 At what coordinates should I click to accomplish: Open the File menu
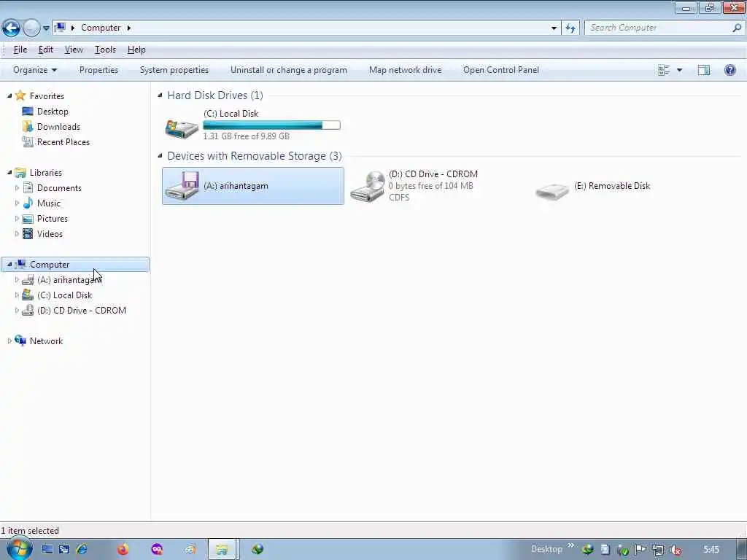tap(20, 50)
